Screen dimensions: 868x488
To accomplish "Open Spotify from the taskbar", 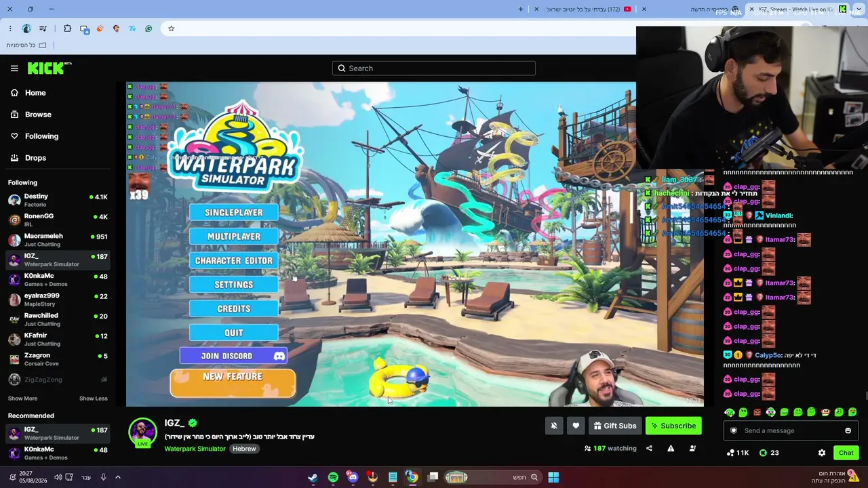I will pyautogui.click(x=333, y=477).
